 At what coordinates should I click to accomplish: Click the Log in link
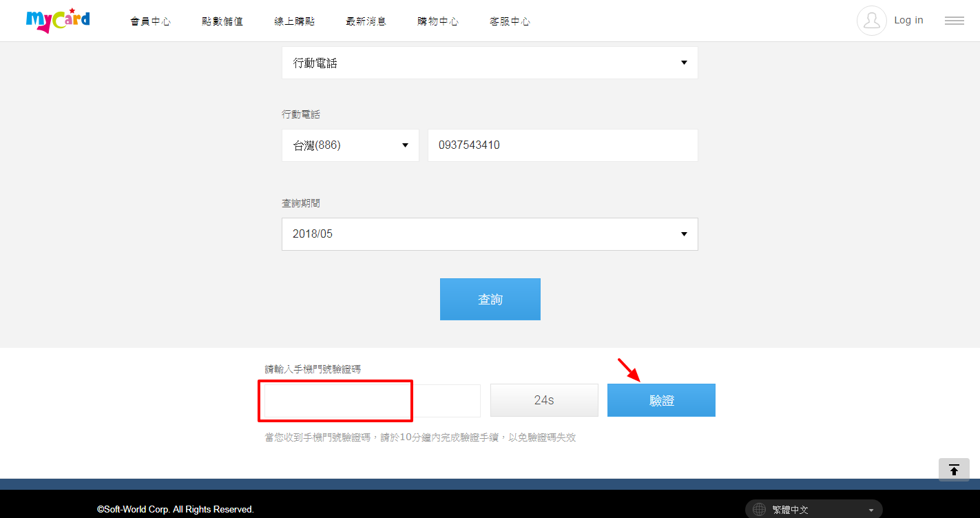click(x=908, y=20)
